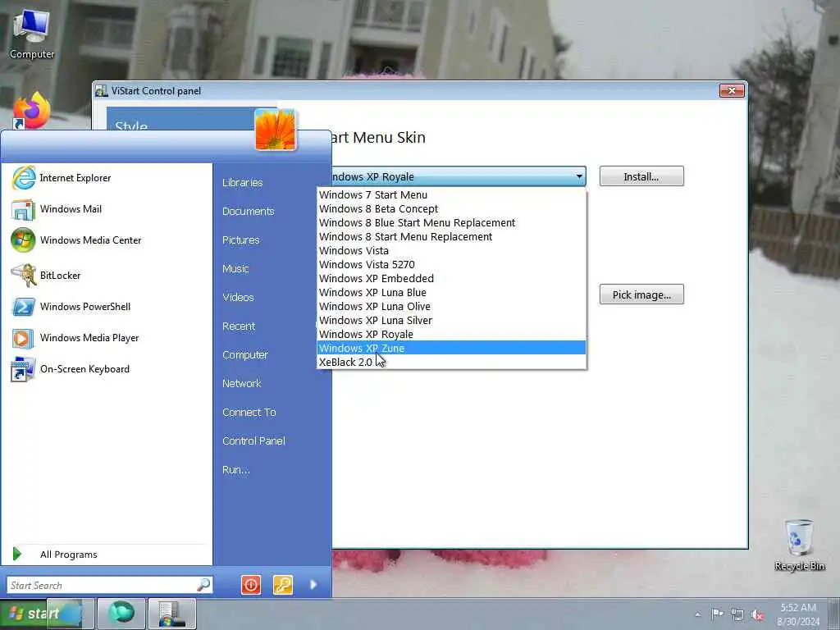Open Computer in start menu list
Screen dimensions: 840x630
pos(244,355)
